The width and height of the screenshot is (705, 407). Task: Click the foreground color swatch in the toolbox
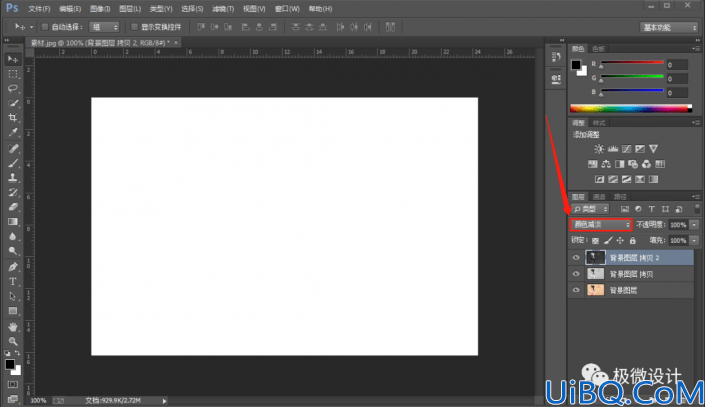10,365
